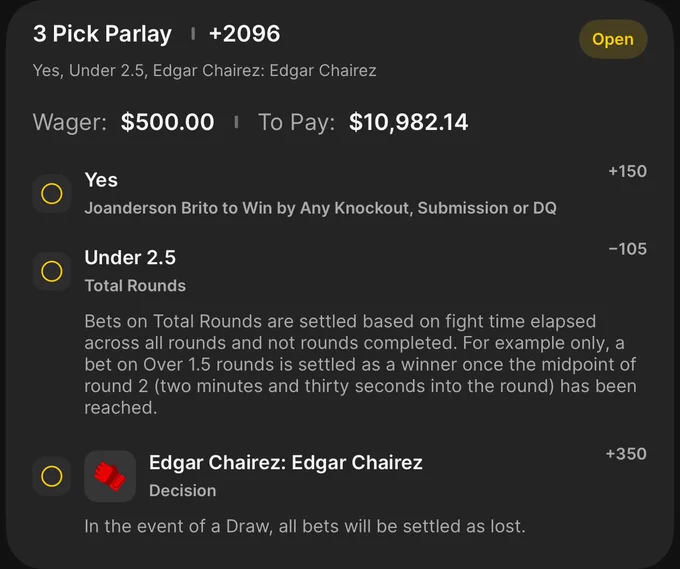Click the circle status icon beside Under 2.5
This screenshot has width=680, height=569.
click(52, 271)
